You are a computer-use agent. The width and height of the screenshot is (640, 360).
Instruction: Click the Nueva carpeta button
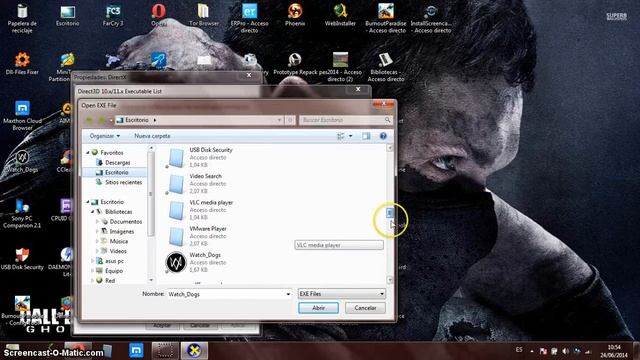(152, 136)
